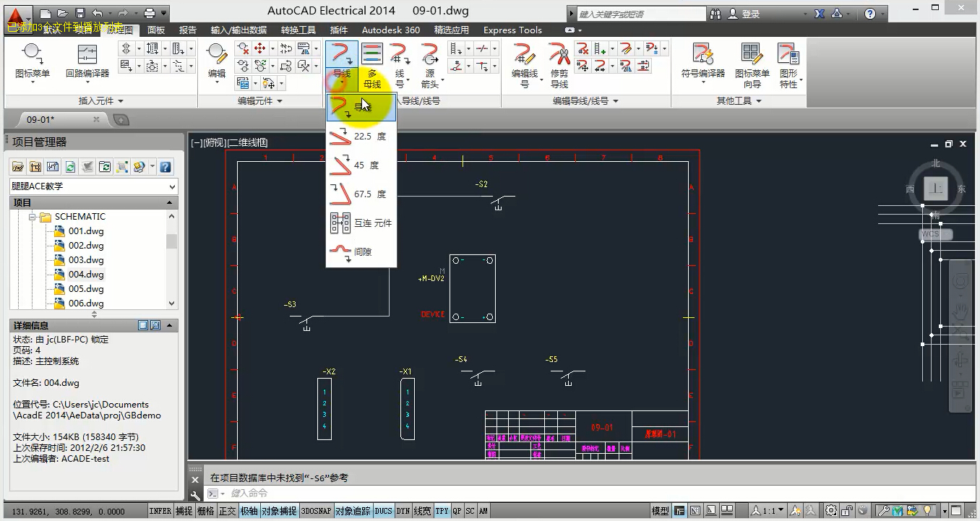Choose the 22.5 degree wire option

[361, 137]
